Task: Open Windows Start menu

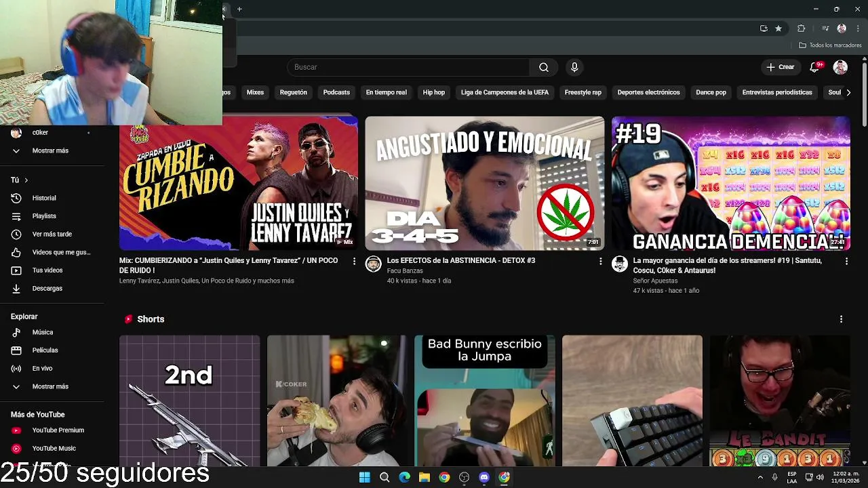Action: coord(365,477)
